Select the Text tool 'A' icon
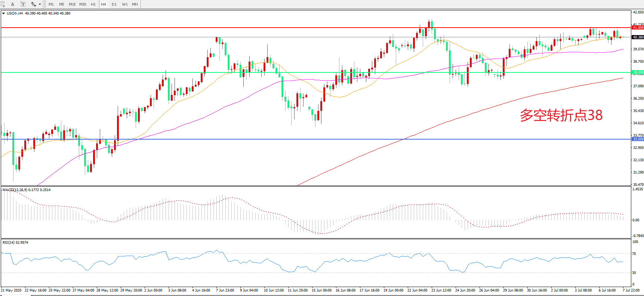This screenshot has width=644, height=296. [12, 4]
